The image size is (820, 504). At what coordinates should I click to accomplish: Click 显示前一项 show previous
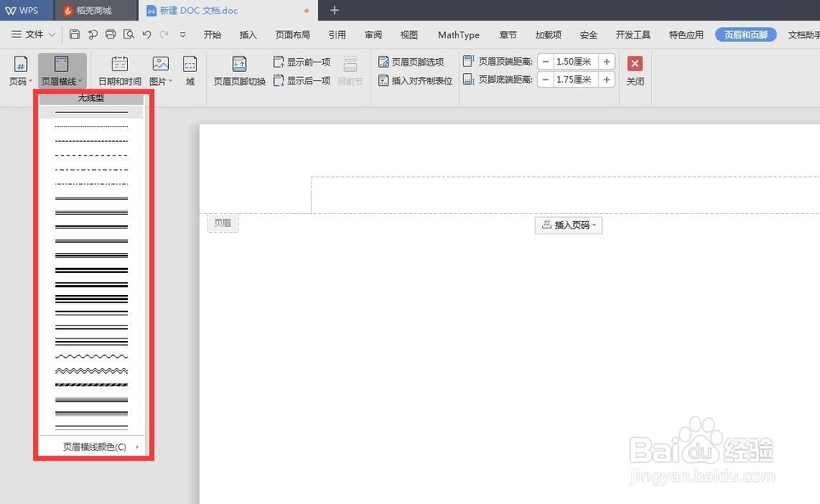coord(302,62)
